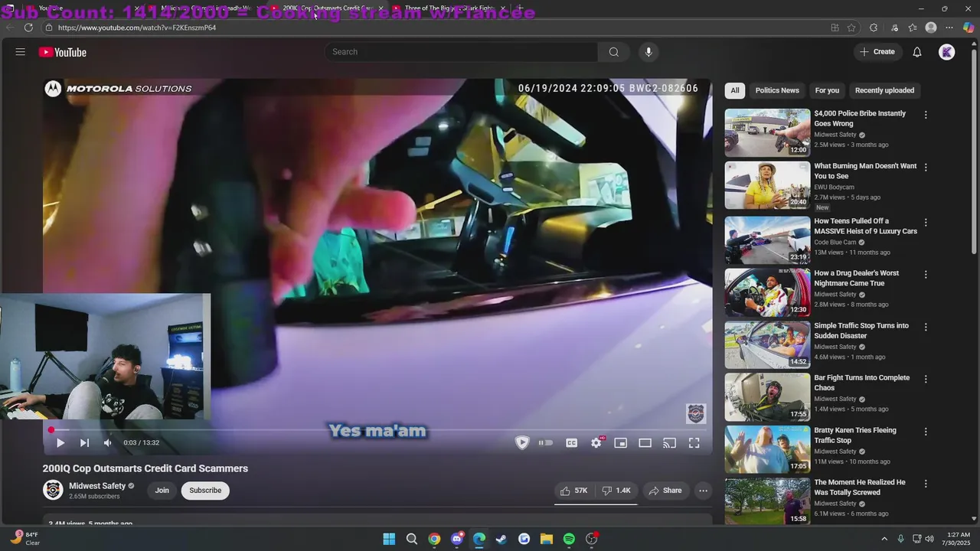The height and width of the screenshot is (551, 980).
Task: Select the All filter chip
Action: click(735, 90)
